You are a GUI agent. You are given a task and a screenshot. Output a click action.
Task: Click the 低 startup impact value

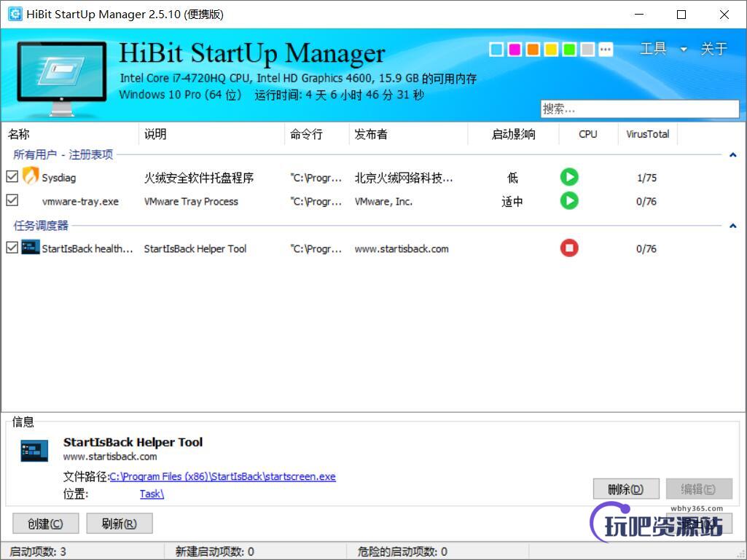(x=512, y=178)
